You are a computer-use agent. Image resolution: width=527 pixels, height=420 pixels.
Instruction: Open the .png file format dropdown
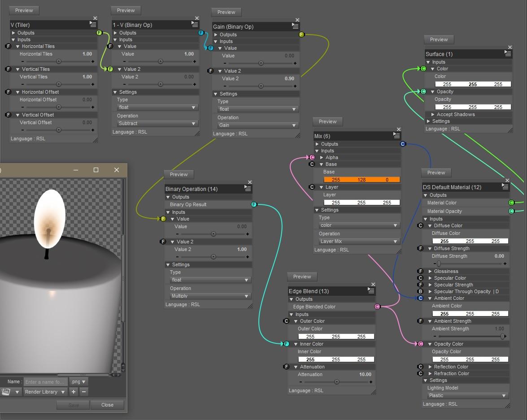[78, 382]
